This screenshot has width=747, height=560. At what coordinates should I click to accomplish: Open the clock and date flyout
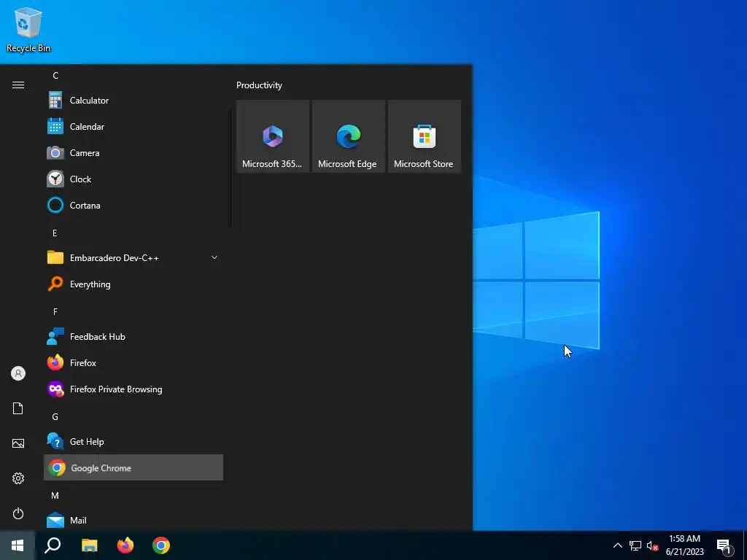pos(684,545)
